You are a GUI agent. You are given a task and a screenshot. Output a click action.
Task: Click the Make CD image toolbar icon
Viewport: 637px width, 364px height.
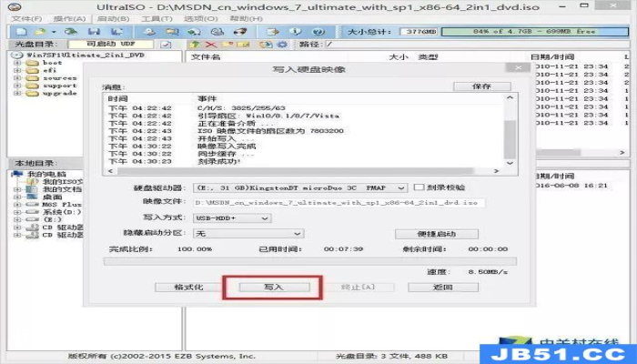click(149, 32)
